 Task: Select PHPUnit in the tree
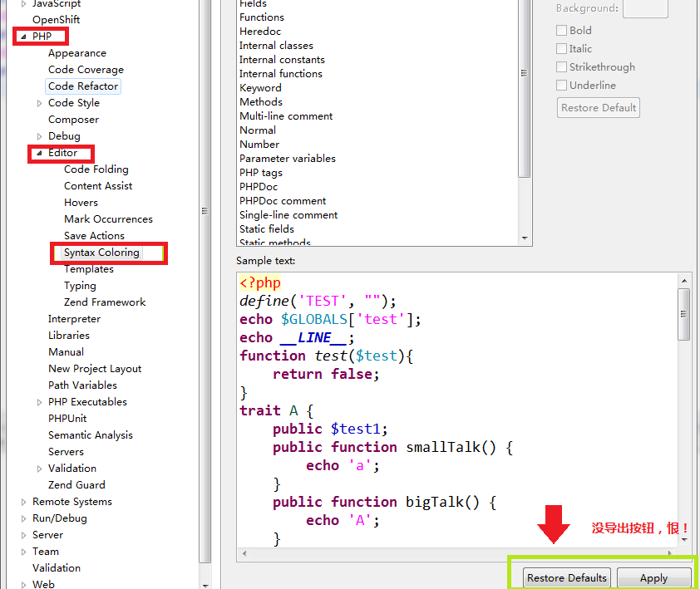pos(67,419)
